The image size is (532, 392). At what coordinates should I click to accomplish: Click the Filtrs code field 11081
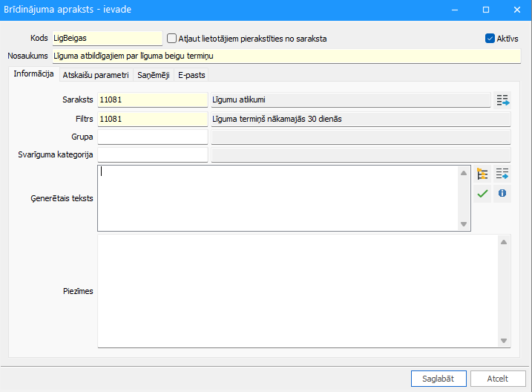pyautogui.click(x=153, y=119)
